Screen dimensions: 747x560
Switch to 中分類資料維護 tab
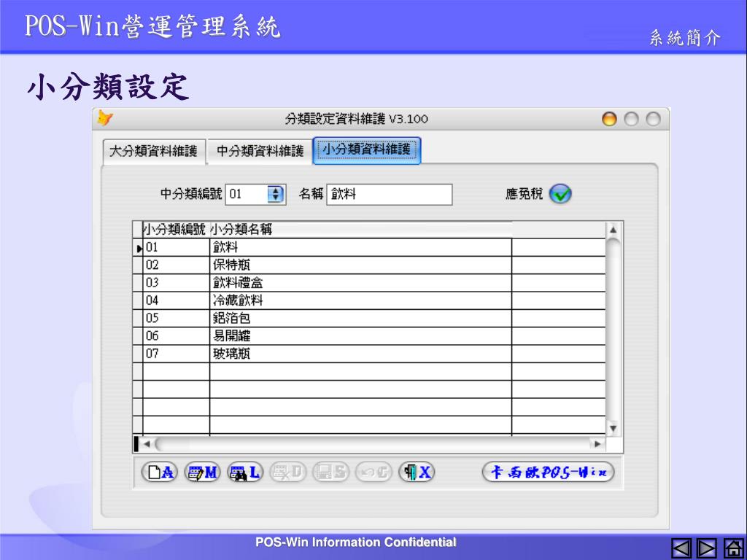click(260, 152)
